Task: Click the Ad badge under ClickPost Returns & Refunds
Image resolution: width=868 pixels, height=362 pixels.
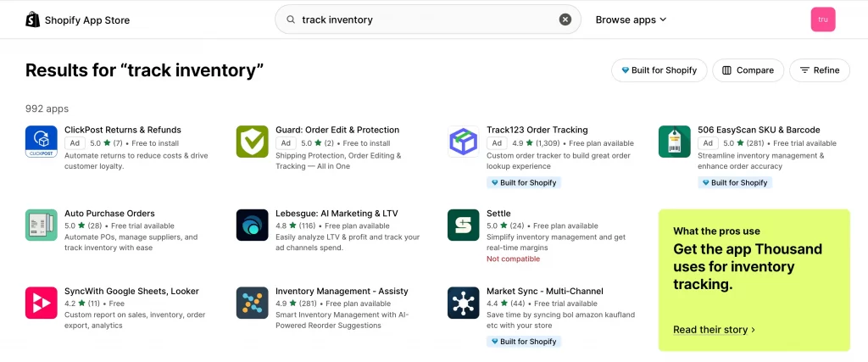Action: click(75, 143)
